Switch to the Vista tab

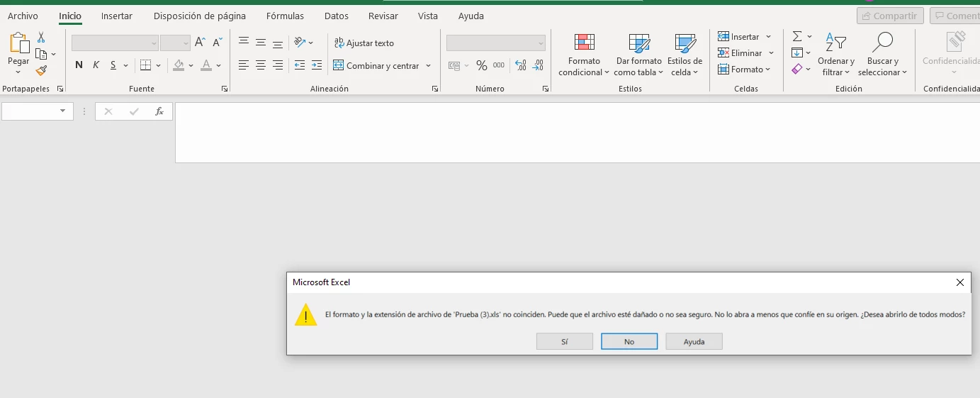pos(428,16)
